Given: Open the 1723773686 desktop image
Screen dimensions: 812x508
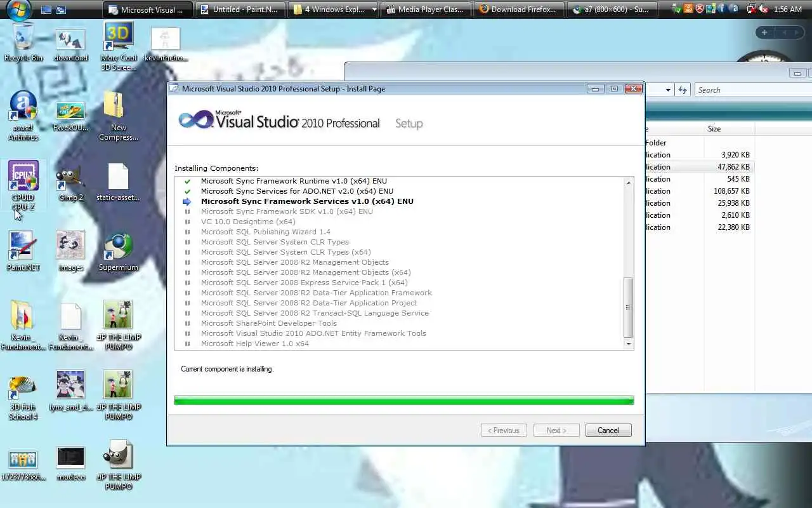Looking at the screenshot, I should pos(23,465).
